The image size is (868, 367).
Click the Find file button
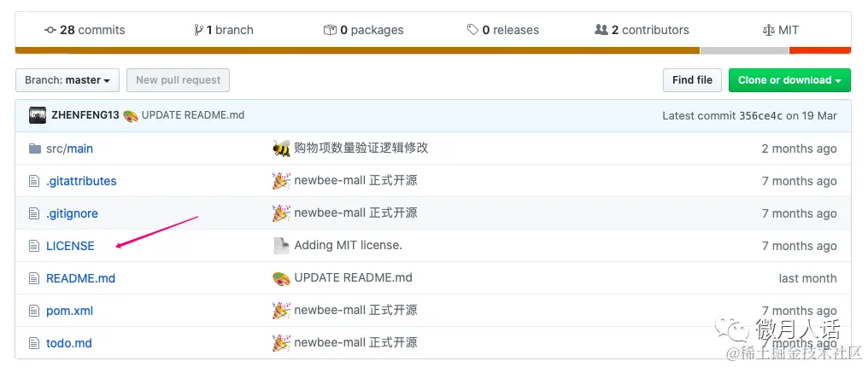pos(693,80)
